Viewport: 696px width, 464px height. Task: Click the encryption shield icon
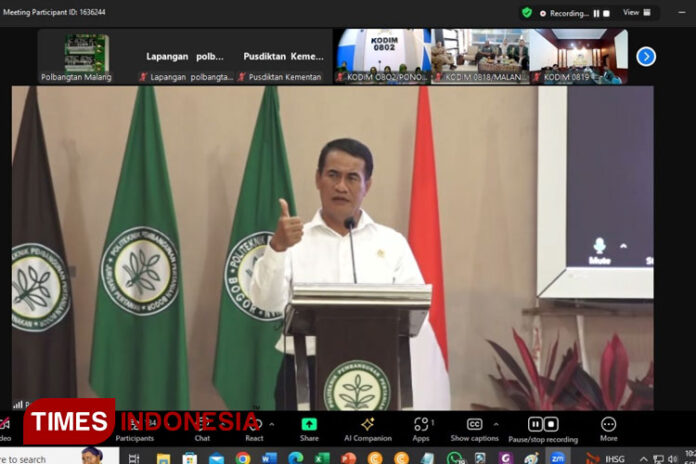click(x=527, y=12)
